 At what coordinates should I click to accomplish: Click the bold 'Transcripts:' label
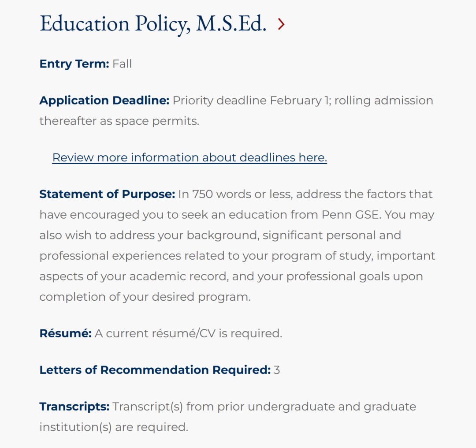point(74,407)
